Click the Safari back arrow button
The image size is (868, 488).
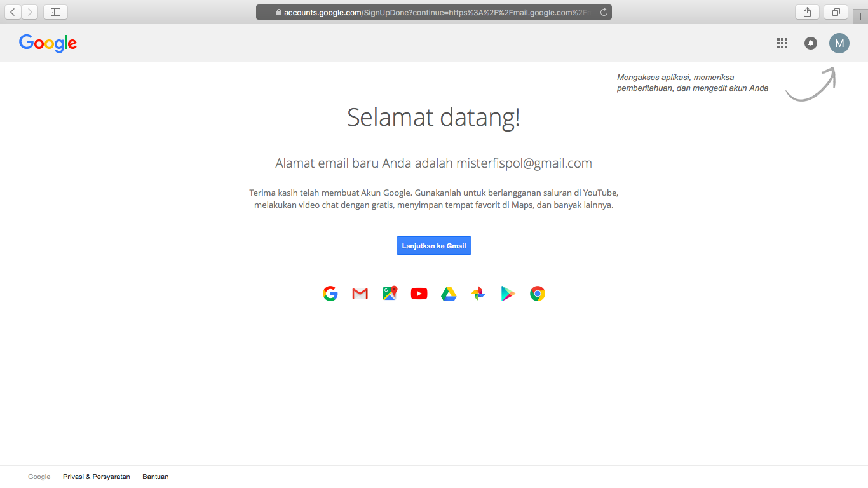[x=13, y=12]
